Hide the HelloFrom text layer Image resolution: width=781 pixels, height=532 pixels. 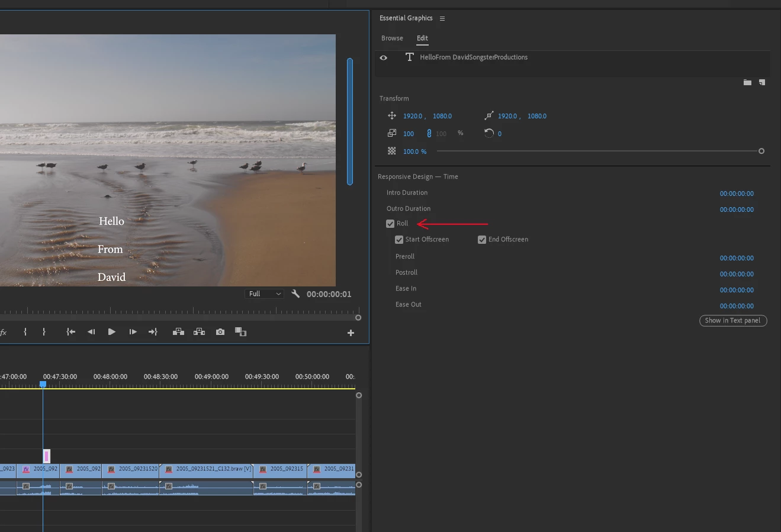coord(384,57)
